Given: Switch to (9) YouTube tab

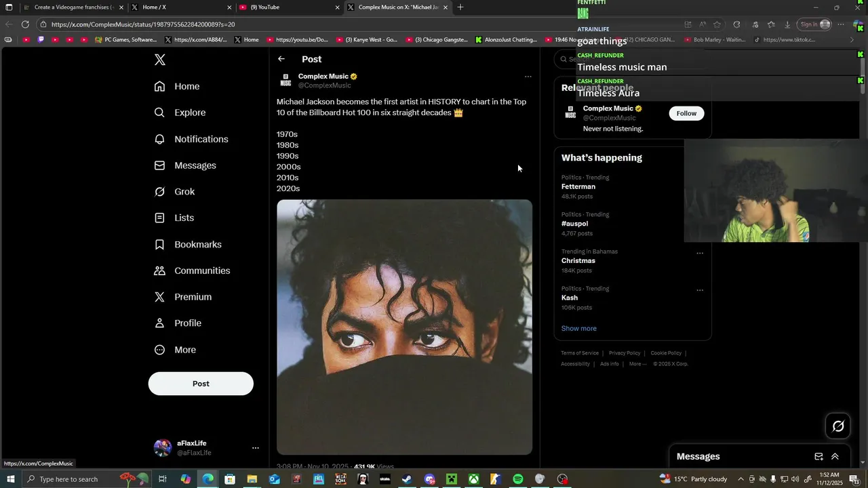Looking at the screenshot, I should tap(290, 7).
